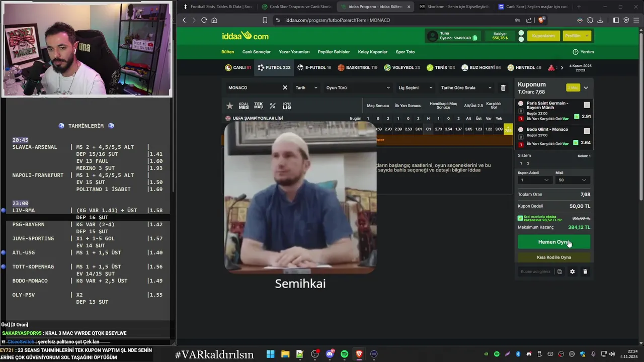The width and height of the screenshot is (644, 362).
Task: Open File Explorer from taskbar
Action: click(285, 354)
